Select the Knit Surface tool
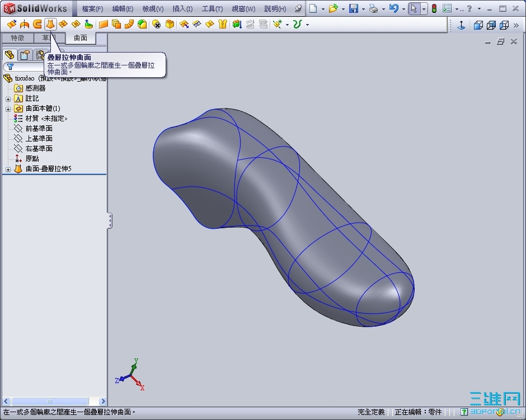This screenshot has width=526, height=420. pos(223,24)
